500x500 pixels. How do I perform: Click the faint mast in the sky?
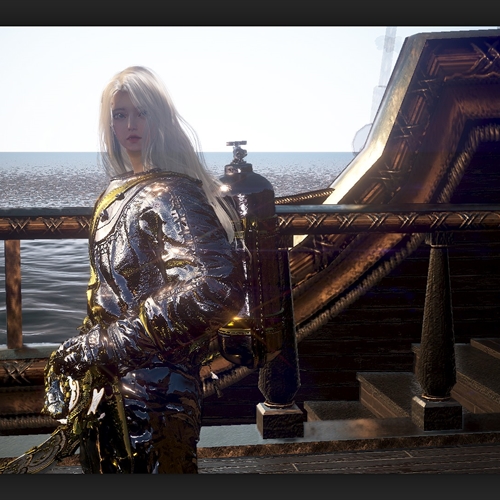pos(383,70)
